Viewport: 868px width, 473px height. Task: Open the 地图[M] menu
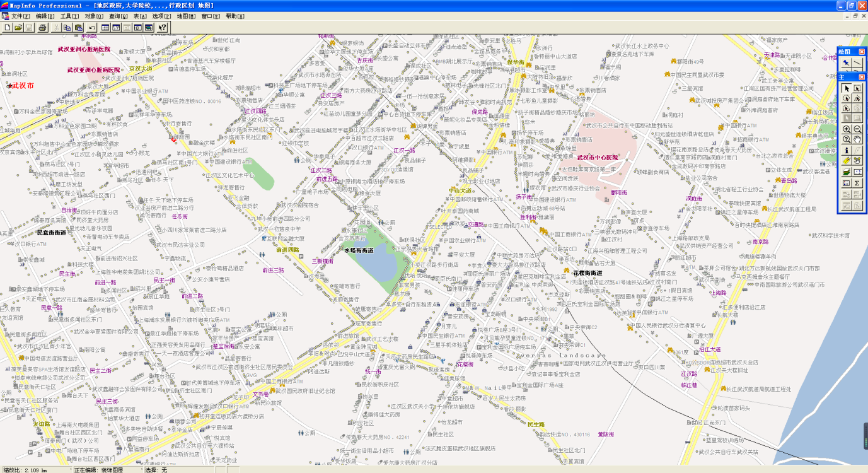tap(186, 15)
